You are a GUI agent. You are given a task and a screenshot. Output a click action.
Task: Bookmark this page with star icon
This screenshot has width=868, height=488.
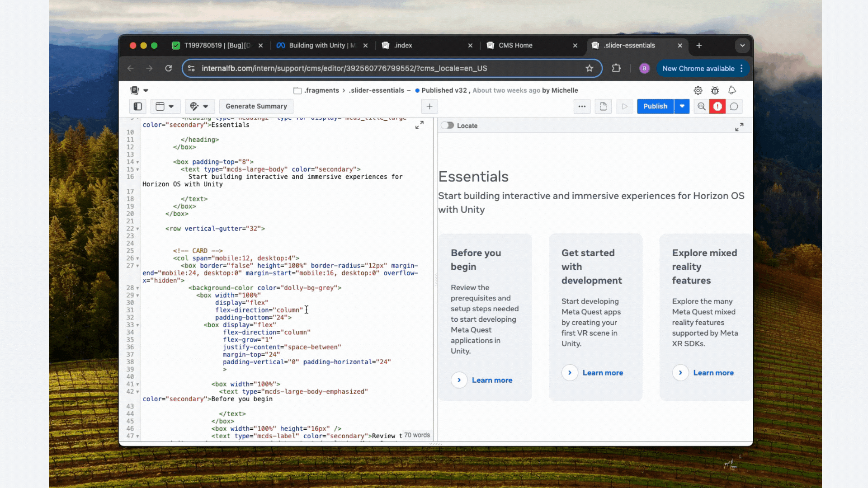[590, 68]
